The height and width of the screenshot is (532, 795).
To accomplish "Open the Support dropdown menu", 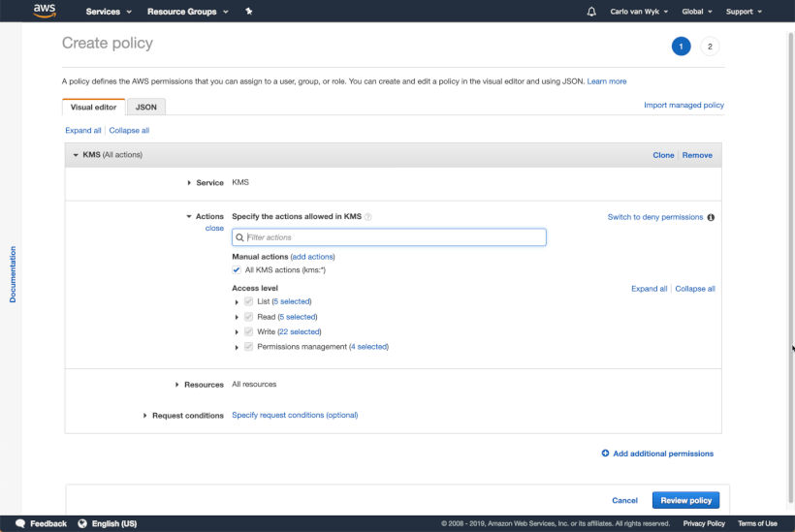I will coord(744,12).
